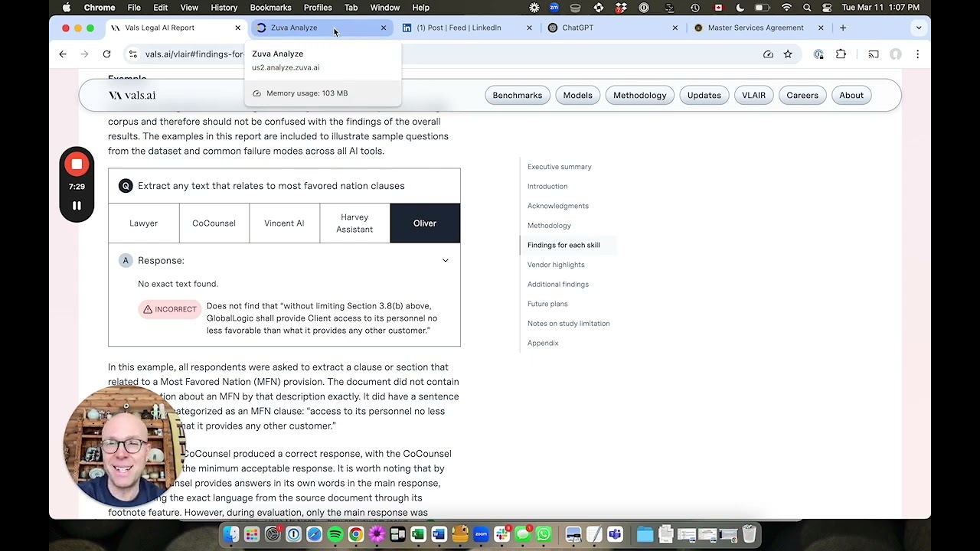Click the vals.ai logo
The image size is (980, 551).
pos(132,96)
